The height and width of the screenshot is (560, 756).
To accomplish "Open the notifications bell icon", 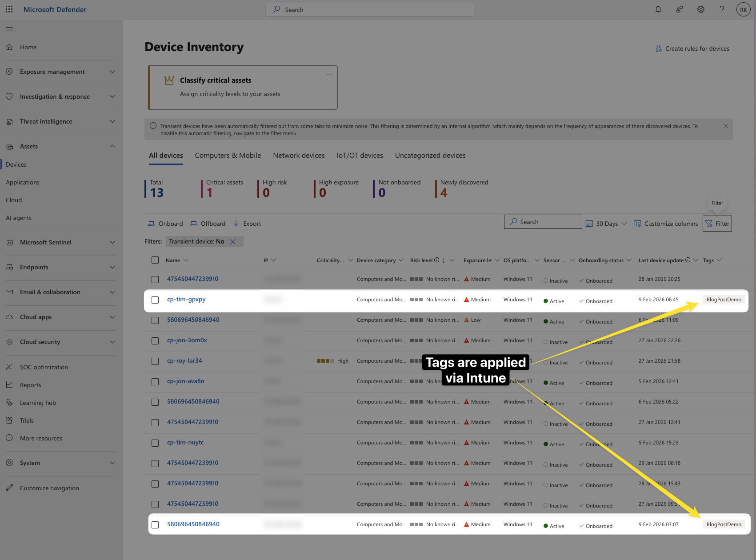I will tap(658, 9).
